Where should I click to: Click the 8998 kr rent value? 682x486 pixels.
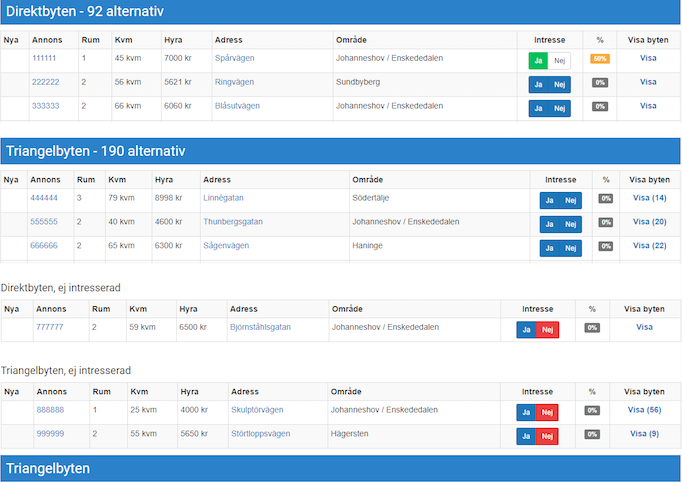coord(168,198)
